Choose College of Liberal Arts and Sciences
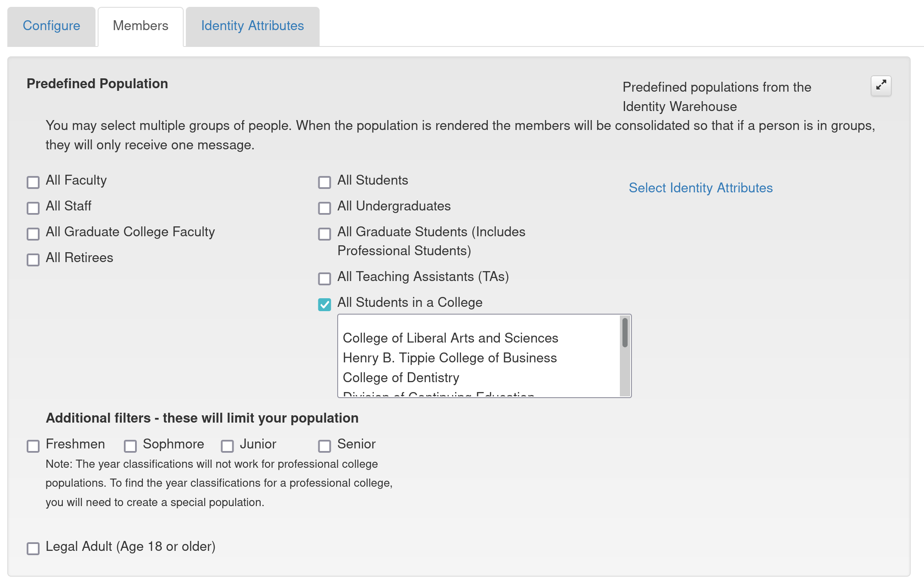Viewport: 924px width, 587px height. click(450, 338)
